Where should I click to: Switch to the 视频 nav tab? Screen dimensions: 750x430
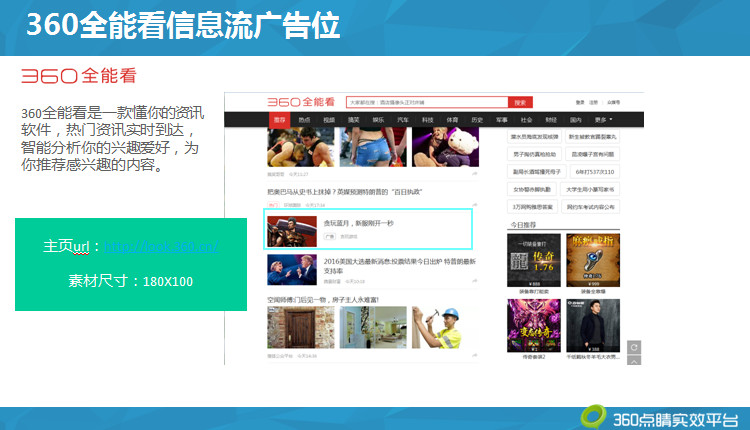(x=329, y=120)
